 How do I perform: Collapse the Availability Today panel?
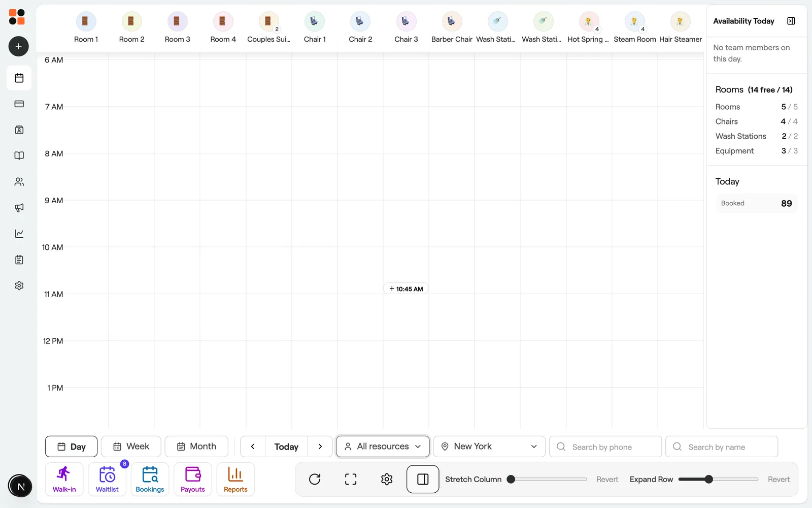791,21
